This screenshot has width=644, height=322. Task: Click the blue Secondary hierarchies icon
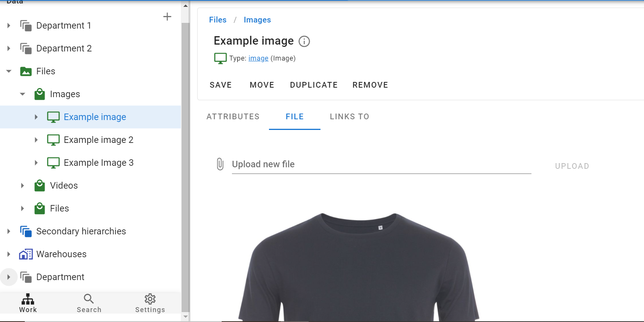[26, 231]
